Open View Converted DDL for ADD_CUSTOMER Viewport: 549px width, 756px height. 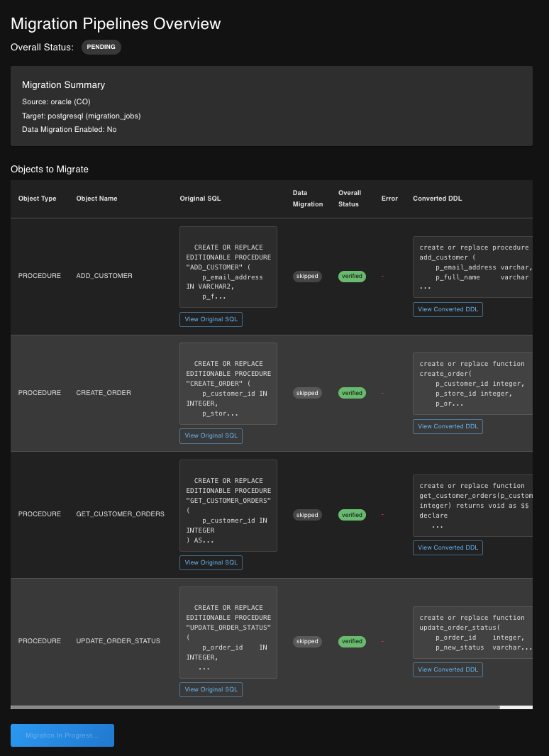(x=448, y=309)
